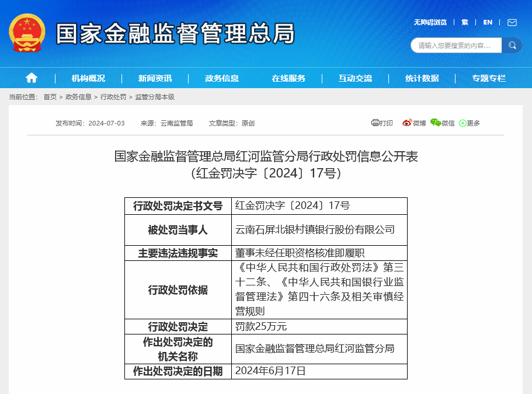Screen dimensions: 532x394
Task: Click the 行政处罚依据 header cell
Action: pyautogui.click(x=178, y=290)
